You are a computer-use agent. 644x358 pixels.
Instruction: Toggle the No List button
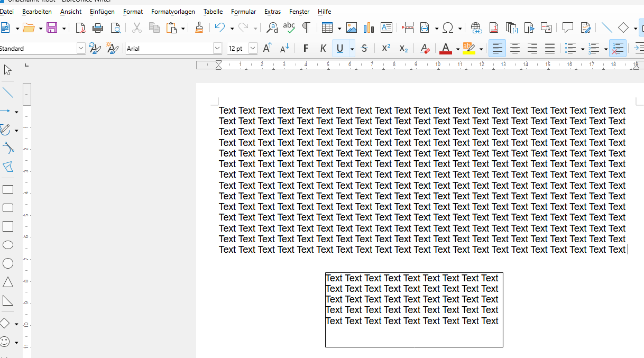(618, 48)
